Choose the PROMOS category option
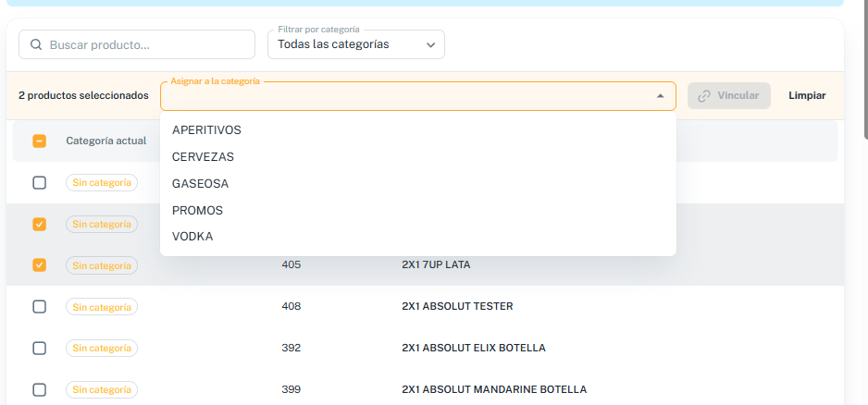This screenshot has width=868, height=405. (418, 210)
